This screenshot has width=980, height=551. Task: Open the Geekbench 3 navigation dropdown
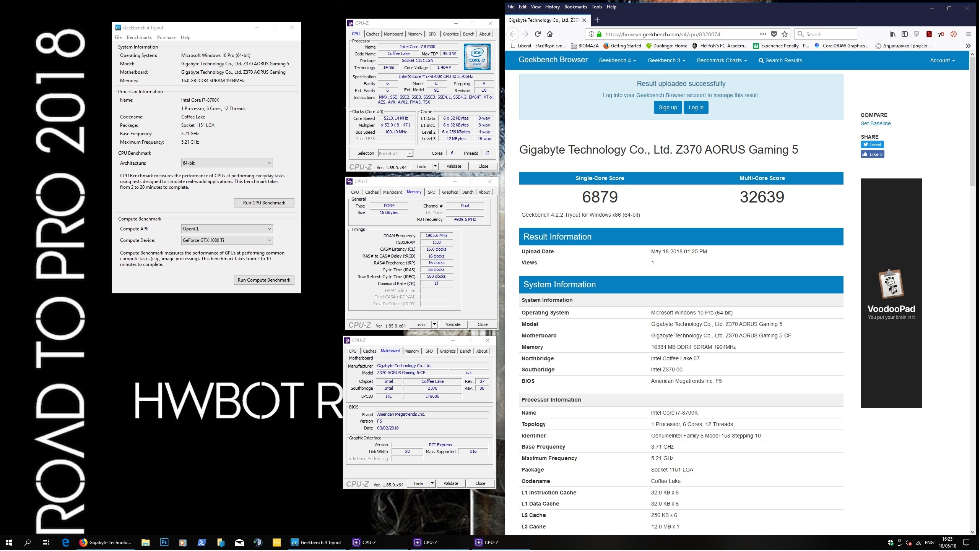[x=667, y=61]
